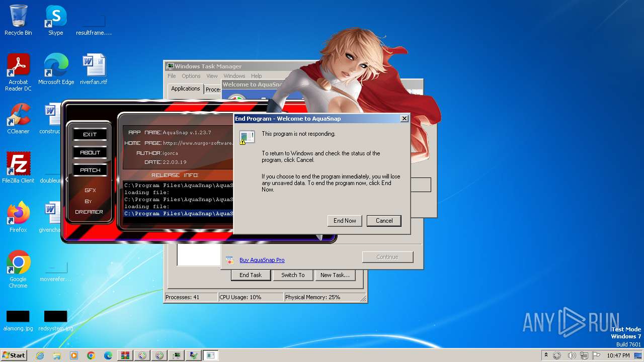Click the volume speaker tray icon
This screenshot has width=644, height=362.
click(x=572, y=355)
